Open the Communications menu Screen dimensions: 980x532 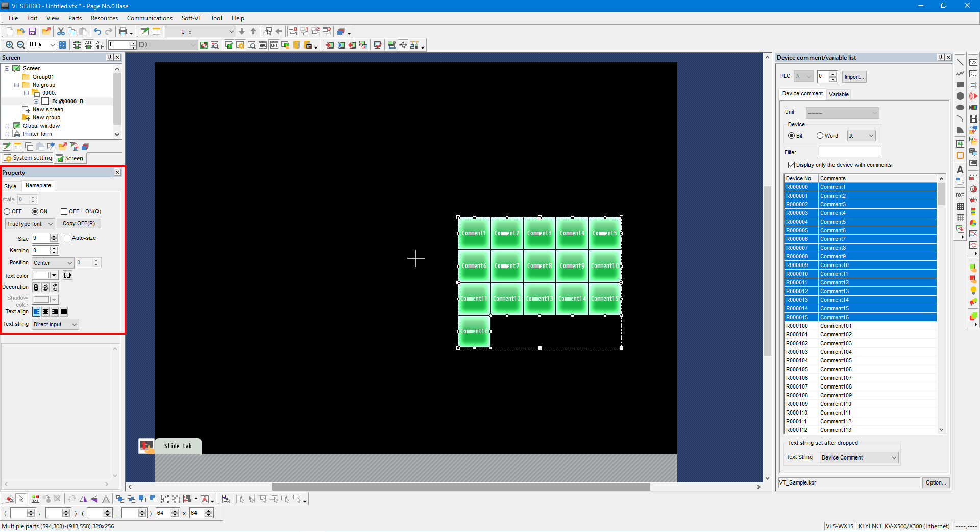[x=150, y=18]
